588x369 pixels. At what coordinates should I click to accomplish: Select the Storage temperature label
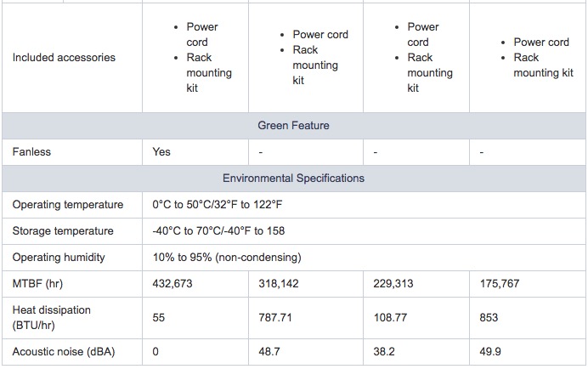62,231
